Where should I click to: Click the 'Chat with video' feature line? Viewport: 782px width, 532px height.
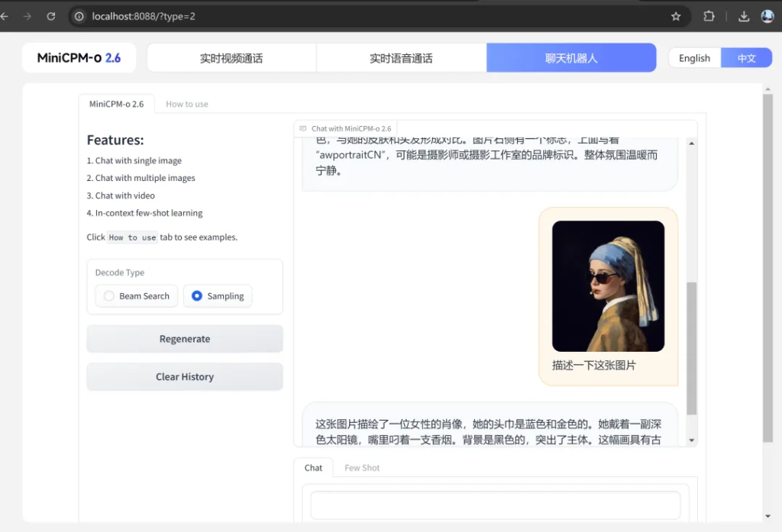coord(121,195)
